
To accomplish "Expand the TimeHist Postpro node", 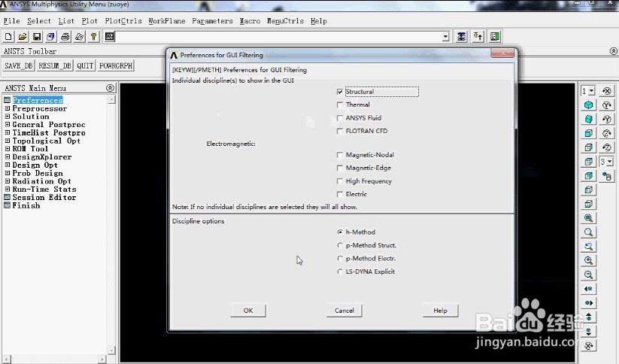I will click(x=7, y=132).
